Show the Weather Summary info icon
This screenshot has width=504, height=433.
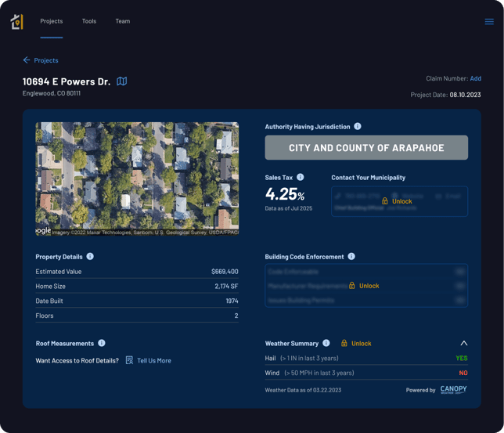(x=326, y=343)
